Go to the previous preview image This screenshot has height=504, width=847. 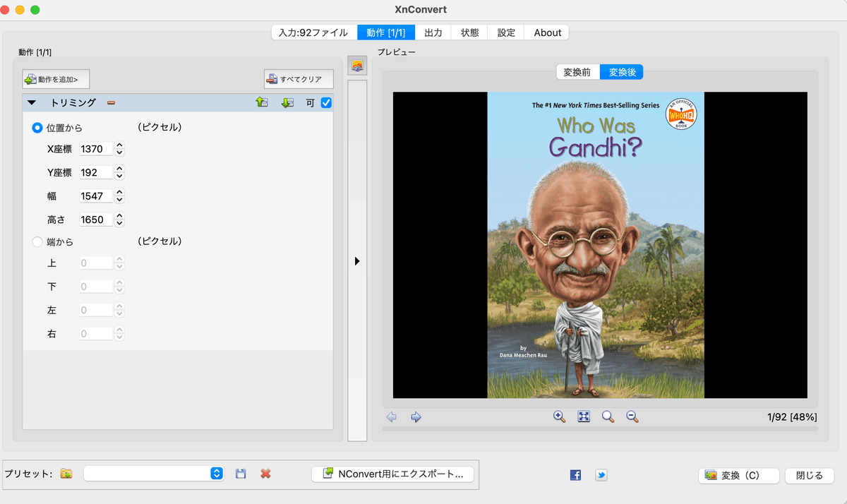click(392, 417)
